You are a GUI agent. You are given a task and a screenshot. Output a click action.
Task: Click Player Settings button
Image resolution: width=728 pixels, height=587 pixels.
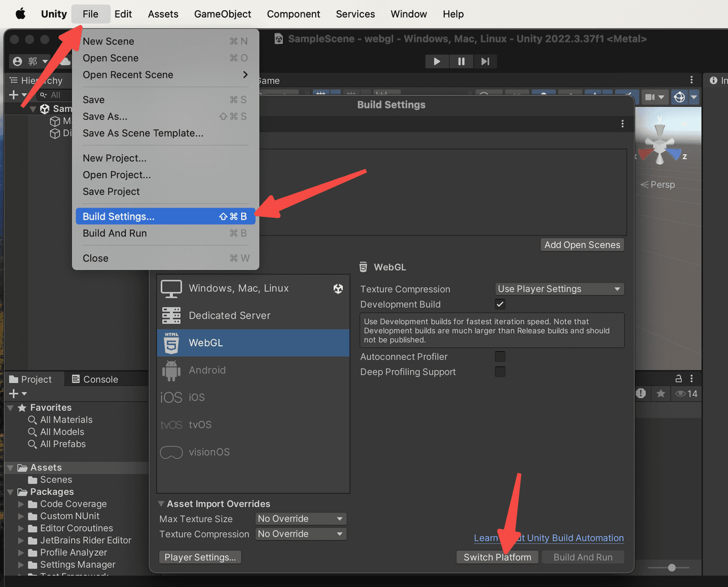coord(200,557)
